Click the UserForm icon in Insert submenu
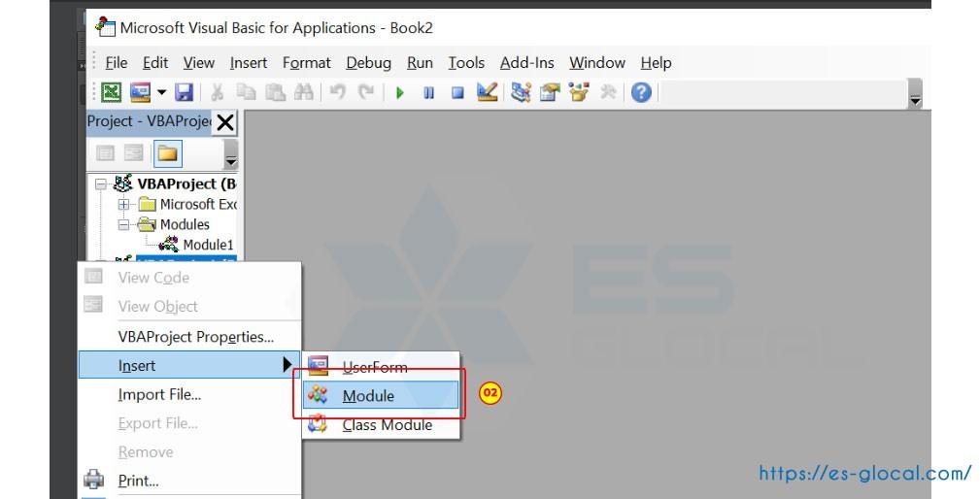980x499 pixels. [x=318, y=366]
